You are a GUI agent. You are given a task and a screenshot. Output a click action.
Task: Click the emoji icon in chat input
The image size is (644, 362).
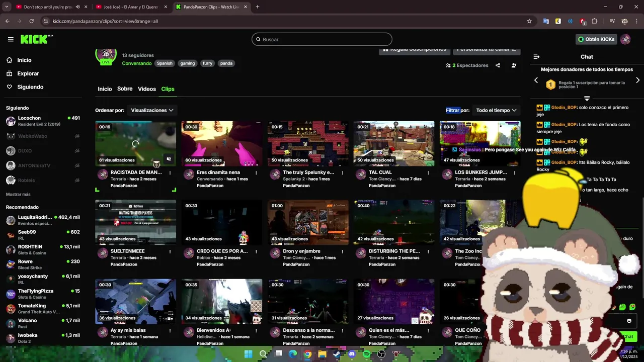pos(629,321)
